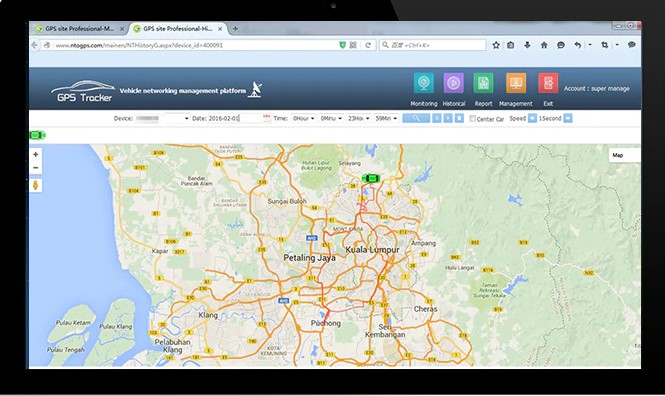This screenshot has height=396, width=665.
Task: Expand the undo arrow dropdown
Action: coord(590,45)
